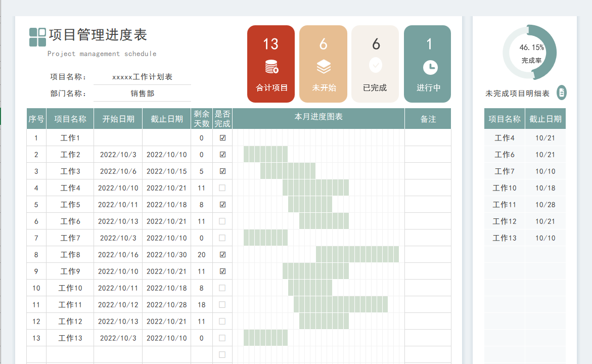Screen dimensions: 592x364
Task: Click the layers icon in 未开始 card
Action: pos(324,67)
